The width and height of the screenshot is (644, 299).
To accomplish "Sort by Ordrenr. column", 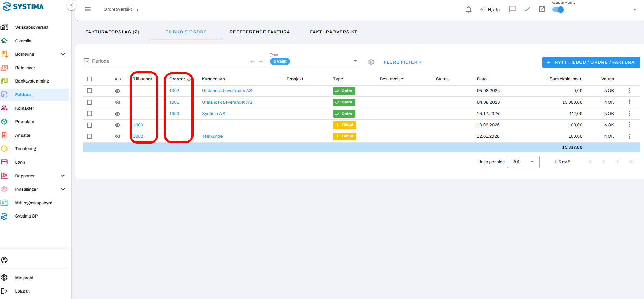I will [x=180, y=79].
